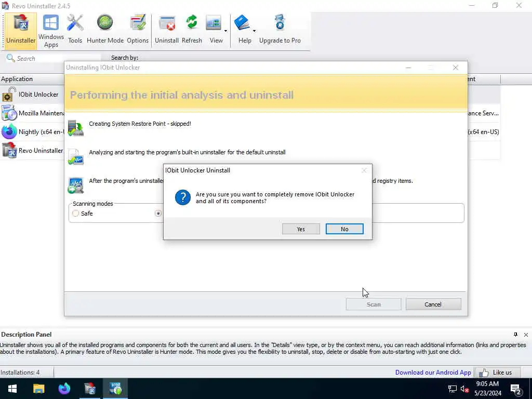
Task: Switch to the IObit uninstall taskbar item
Action: (115, 389)
